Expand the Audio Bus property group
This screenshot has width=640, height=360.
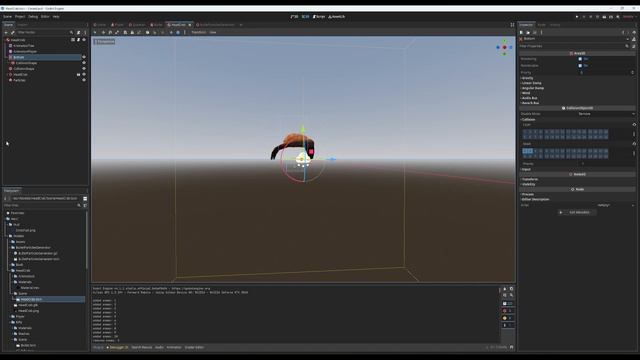[529, 98]
